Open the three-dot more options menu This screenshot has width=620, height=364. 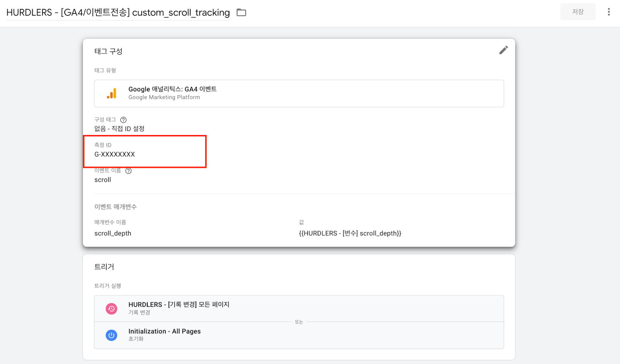tap(609, 12)
